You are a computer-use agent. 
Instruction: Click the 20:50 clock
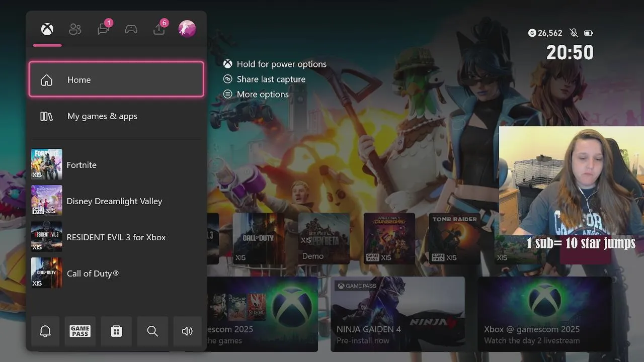[570, 52]
